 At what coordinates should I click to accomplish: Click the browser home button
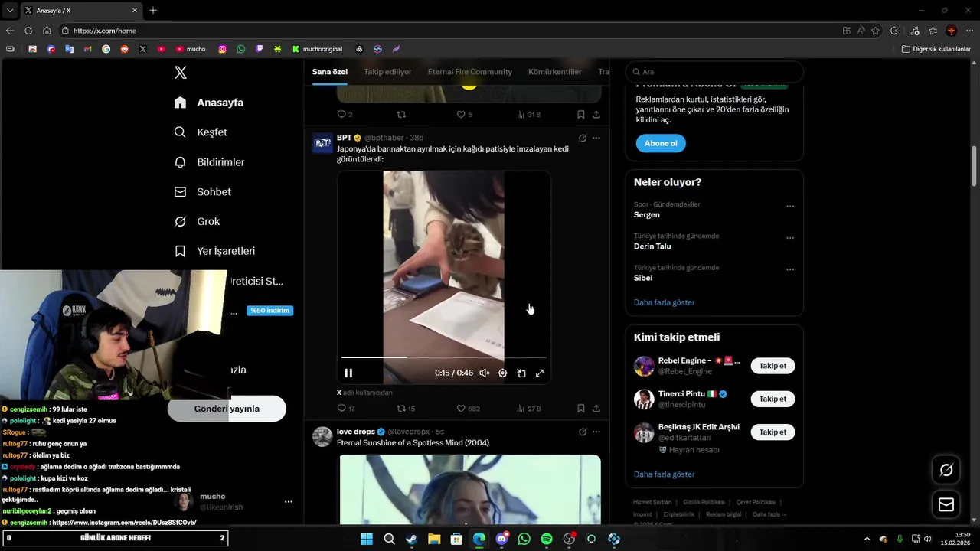(47, 31)
